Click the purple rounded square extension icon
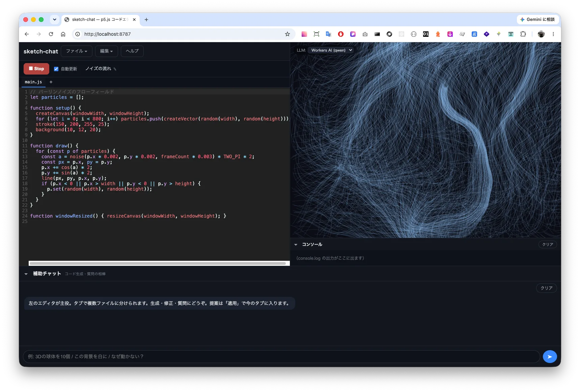The image size is (580, 392). 353,34
